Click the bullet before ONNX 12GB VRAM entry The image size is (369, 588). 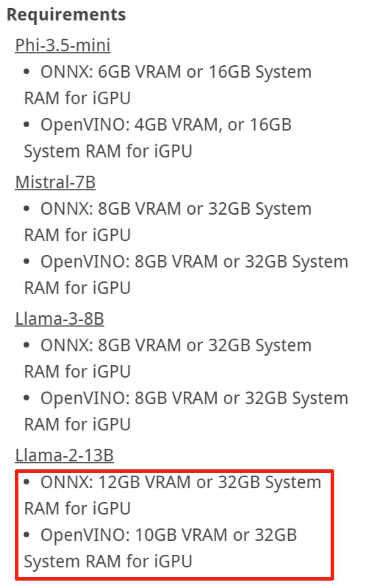[27, 482]
